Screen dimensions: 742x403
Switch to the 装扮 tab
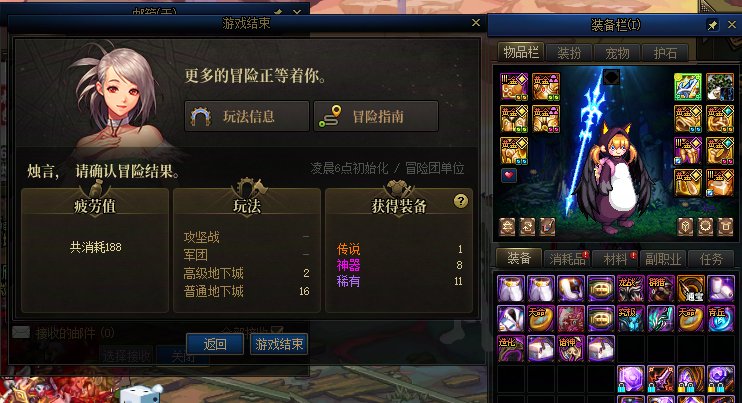click(569, 53)
